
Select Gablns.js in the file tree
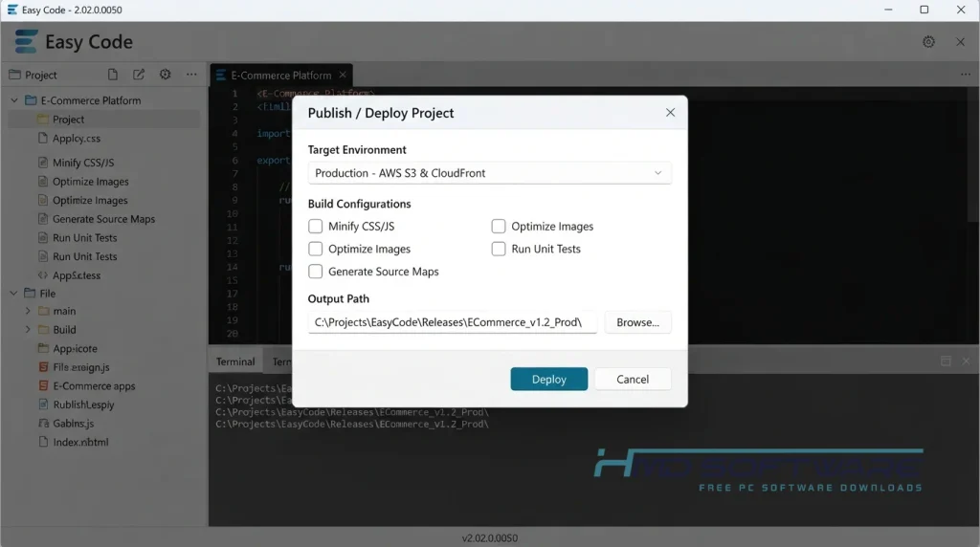73,424
